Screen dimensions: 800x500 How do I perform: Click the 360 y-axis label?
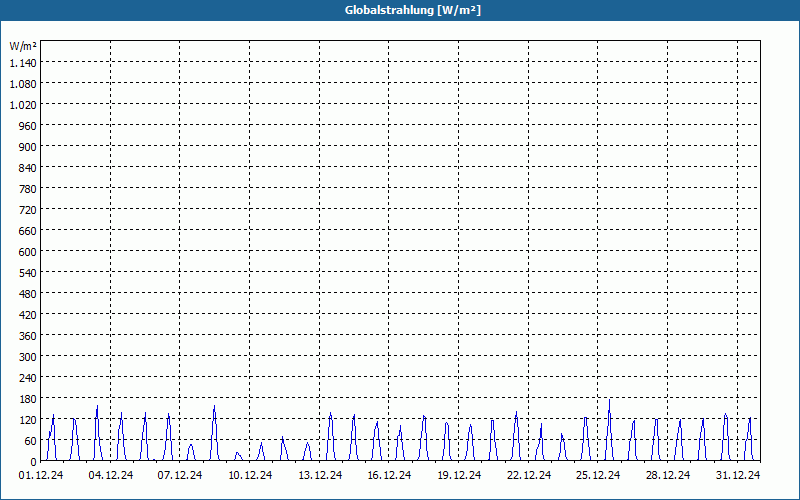(x=28, y=336)
